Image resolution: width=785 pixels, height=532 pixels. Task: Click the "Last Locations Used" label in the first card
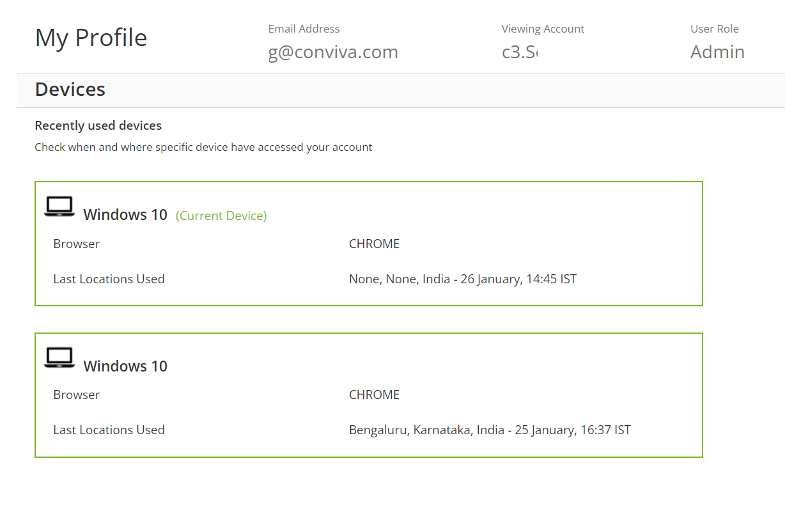pyautogui.click(x=109, y=279)
